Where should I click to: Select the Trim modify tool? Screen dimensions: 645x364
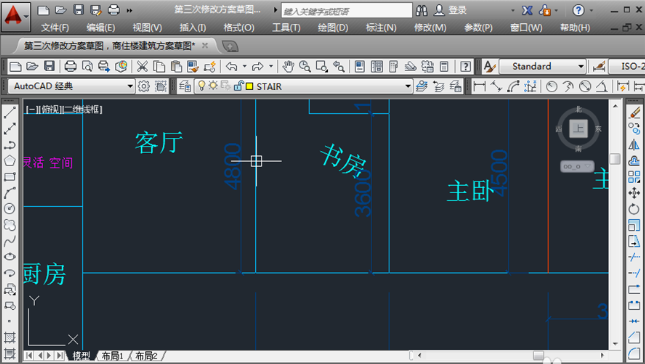coord(634,257)
